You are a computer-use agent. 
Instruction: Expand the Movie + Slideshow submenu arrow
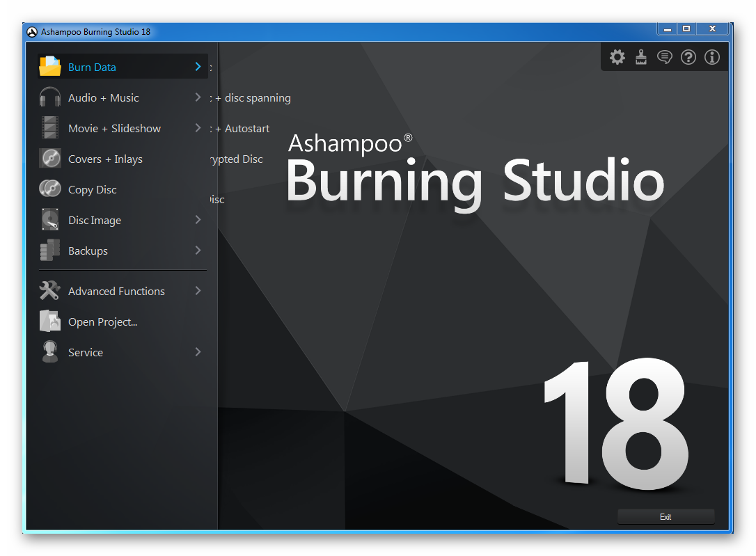[x=198, y=127]
